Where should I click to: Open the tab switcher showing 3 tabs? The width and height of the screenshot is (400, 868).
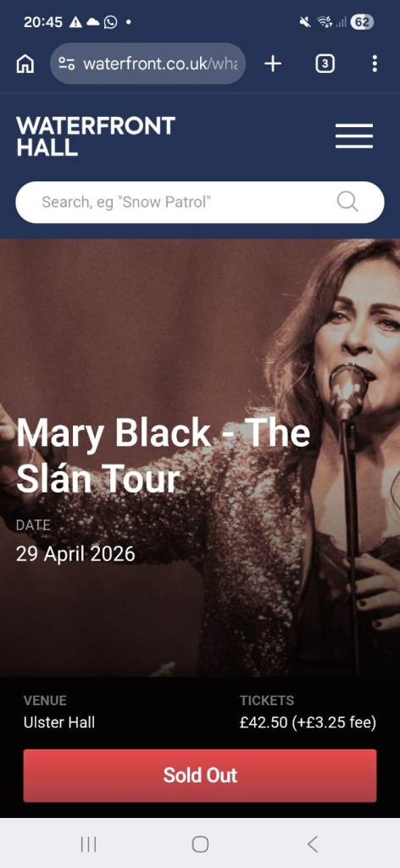pos(325,64)
